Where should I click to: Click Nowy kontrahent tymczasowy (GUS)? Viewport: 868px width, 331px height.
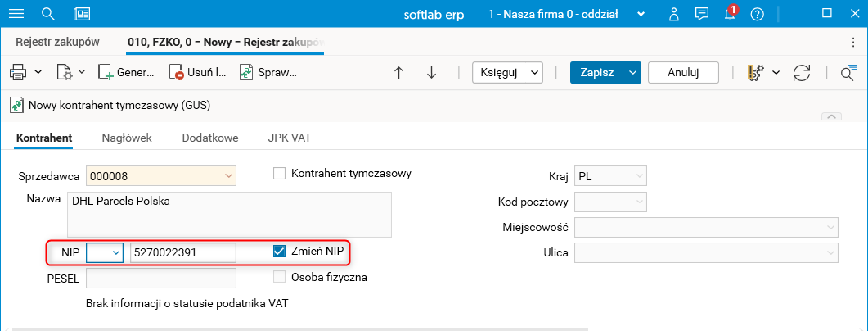click(110, 105)
